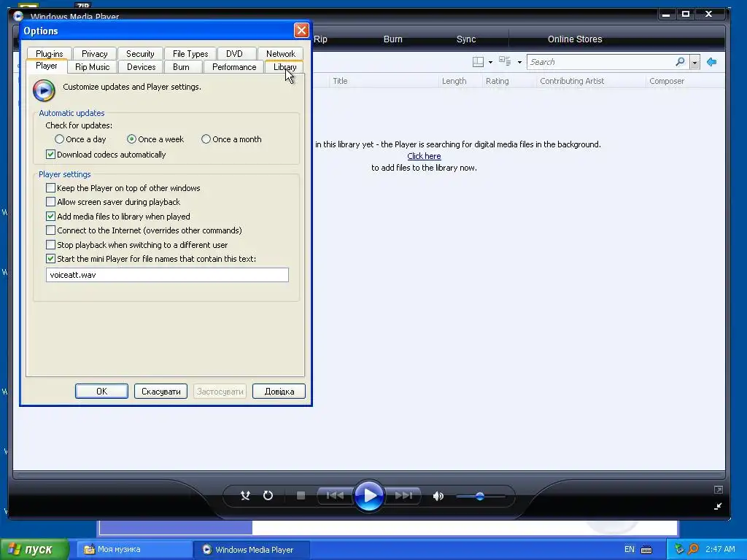The height and width of the screenshot is (560, 747).
Task: Select Once a day update check
Action: point(59,139)
